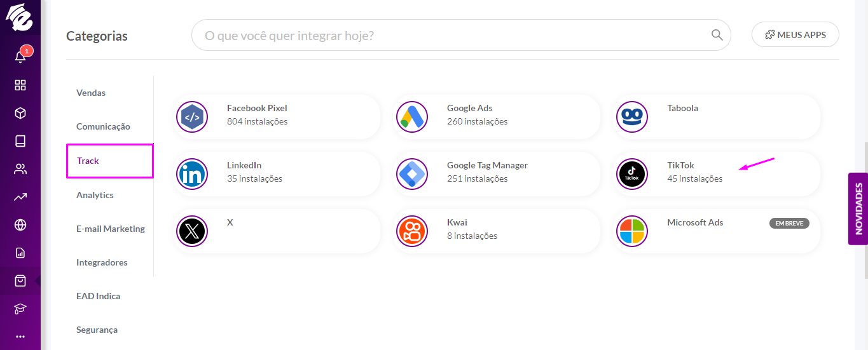Open the users icon in sidebar
This screenshot has height=350, width=868.
click(20, 169)
